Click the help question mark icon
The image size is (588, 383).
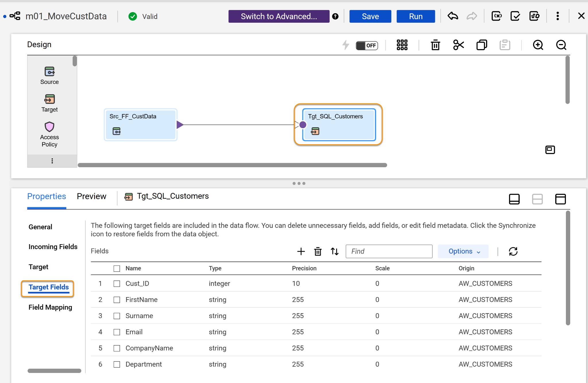(x=335, y=16)
